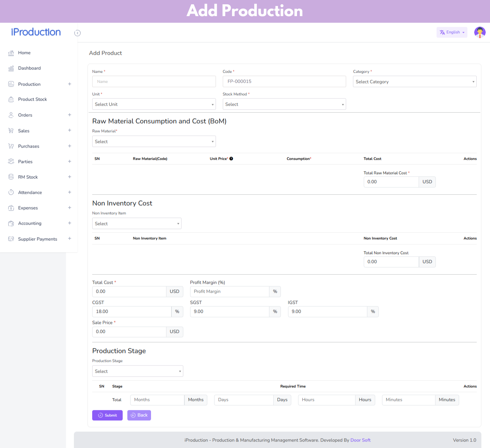Viewport: 490px width, 448px height.
Task: Expand the Sales submenu
Action: pyautogui.click(x=70, y=130)
